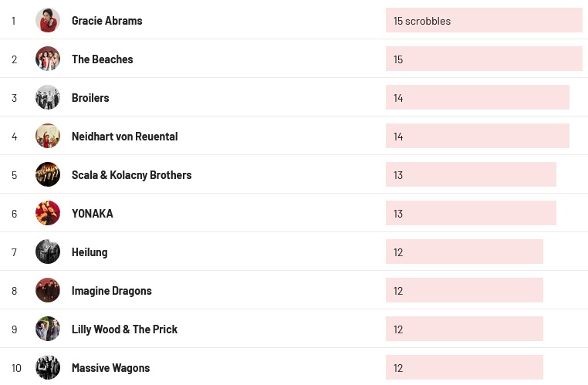
Task: Open the YONAKA avatar image
Action: [48, 213]
